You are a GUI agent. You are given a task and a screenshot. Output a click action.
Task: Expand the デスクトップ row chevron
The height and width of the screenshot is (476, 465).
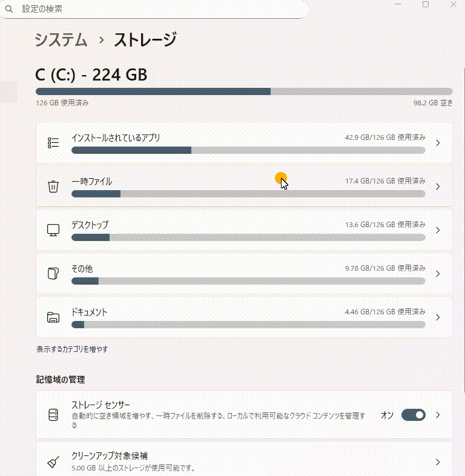point(438,230)
